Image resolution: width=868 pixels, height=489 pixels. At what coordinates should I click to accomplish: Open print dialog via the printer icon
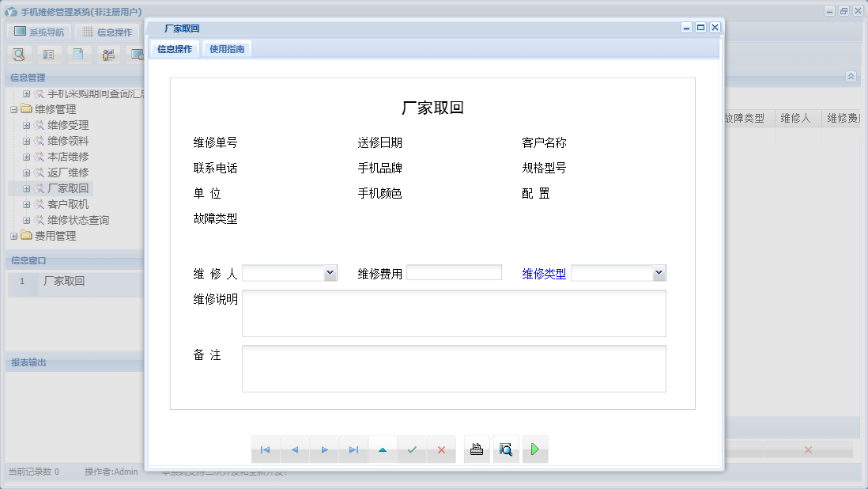pos(477,449)
